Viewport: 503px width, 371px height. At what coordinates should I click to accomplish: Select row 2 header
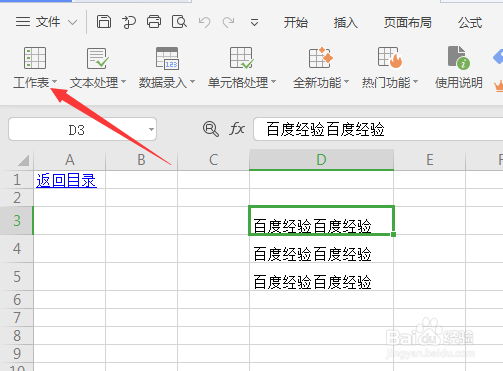click(17, 198)
